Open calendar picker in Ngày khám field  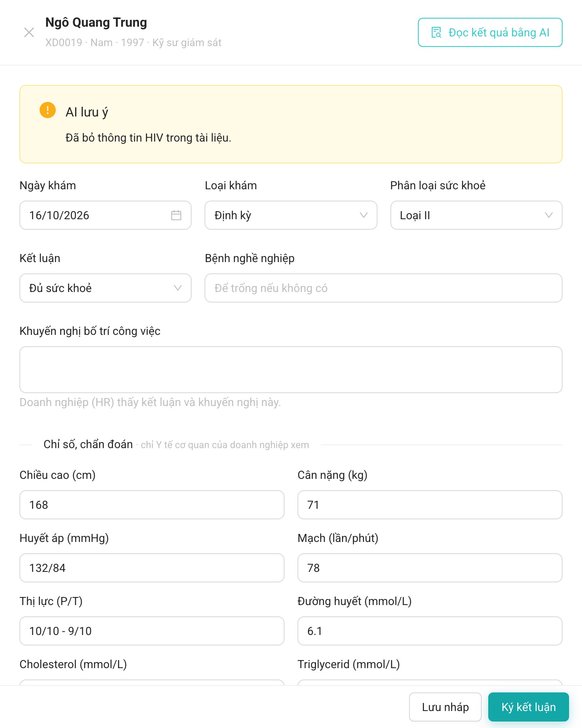click(x=176, y=215)
